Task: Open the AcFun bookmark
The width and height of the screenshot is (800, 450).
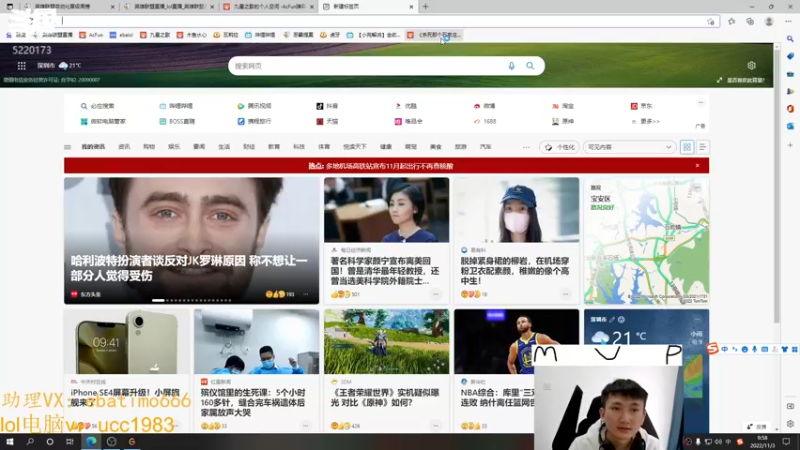Action: 91,35
